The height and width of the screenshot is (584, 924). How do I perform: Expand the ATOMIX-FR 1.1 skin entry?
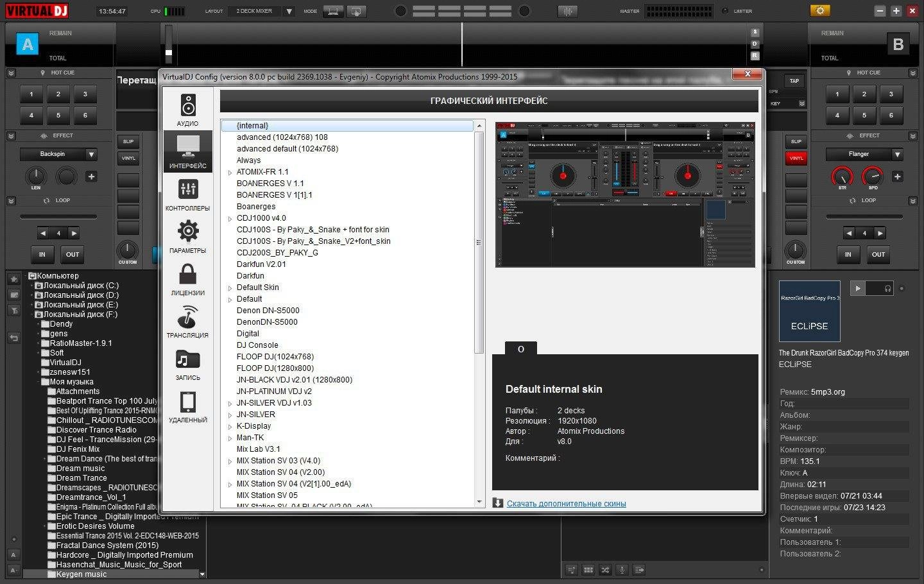click(230, 173)
